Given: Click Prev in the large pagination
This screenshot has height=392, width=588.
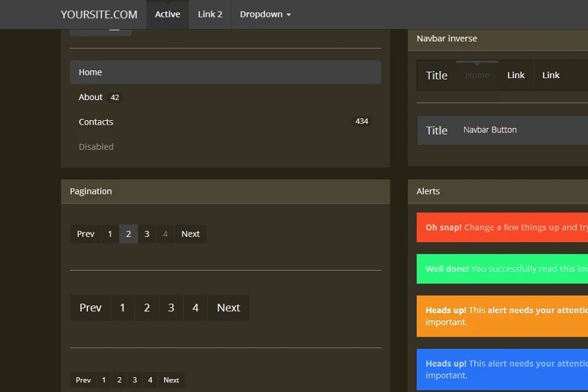Looking at the screenshot, I should click(x=90, y=308).
